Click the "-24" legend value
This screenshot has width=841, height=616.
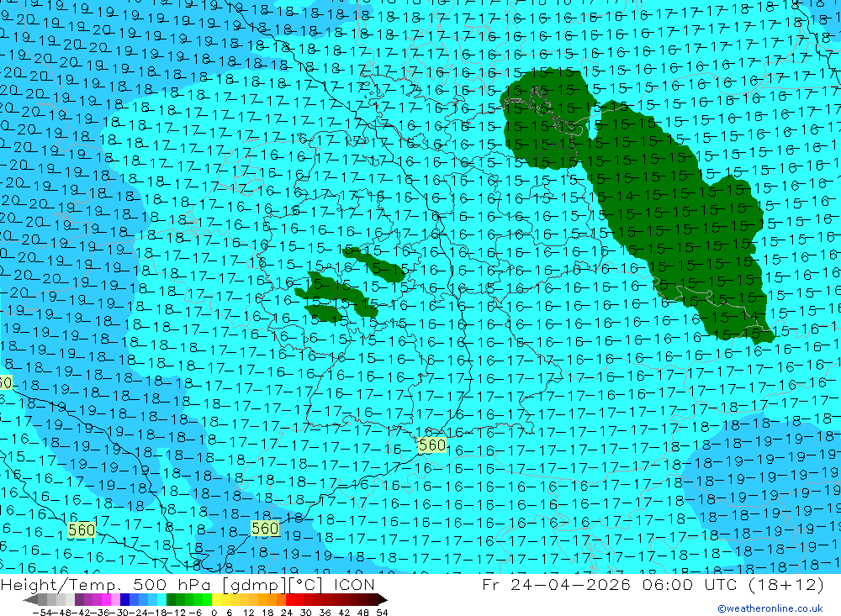139,613
